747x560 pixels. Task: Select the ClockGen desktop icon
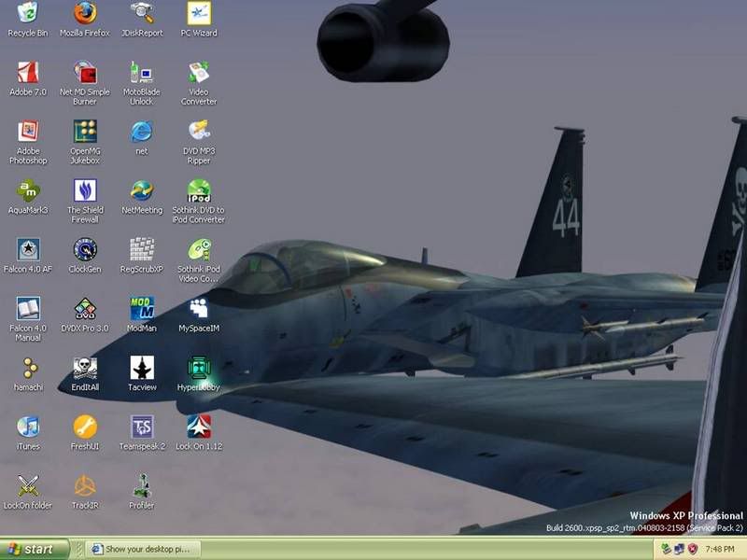(85, 249)
